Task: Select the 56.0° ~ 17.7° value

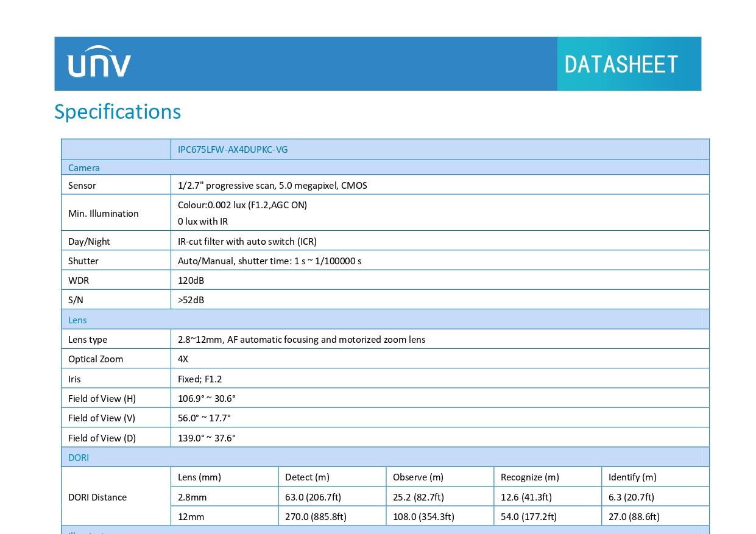Action: (204, 418)
